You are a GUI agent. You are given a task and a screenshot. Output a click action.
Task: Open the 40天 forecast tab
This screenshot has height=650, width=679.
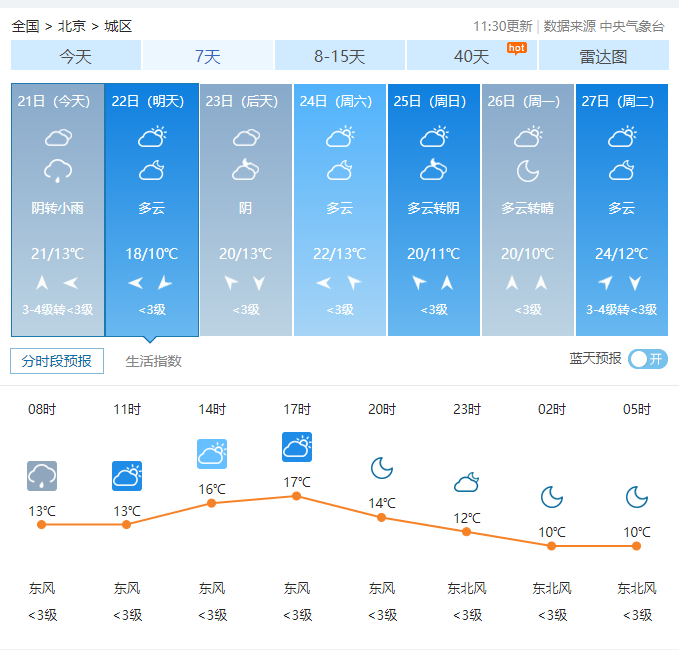[472, 56]
